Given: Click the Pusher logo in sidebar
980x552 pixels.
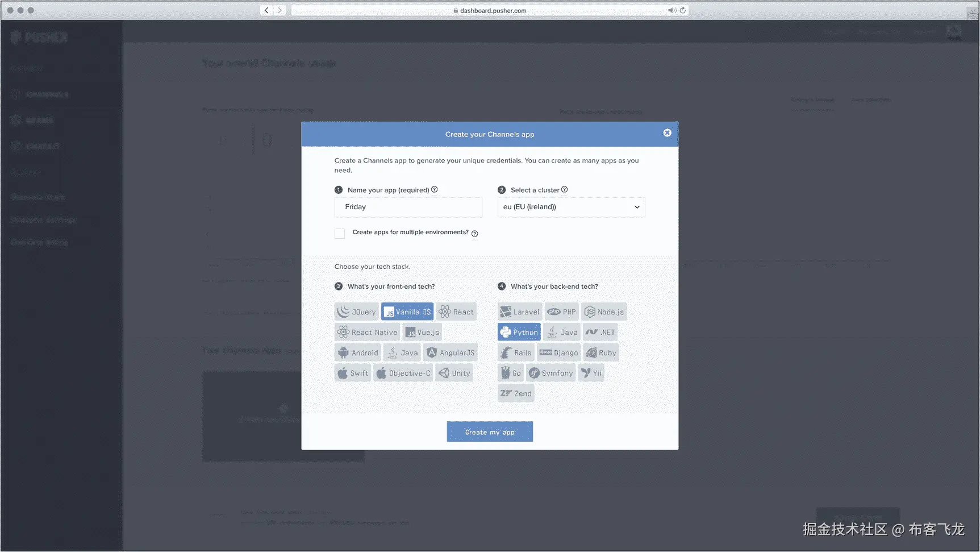Looking at the screenshot, I should click(x=39, y=38).
